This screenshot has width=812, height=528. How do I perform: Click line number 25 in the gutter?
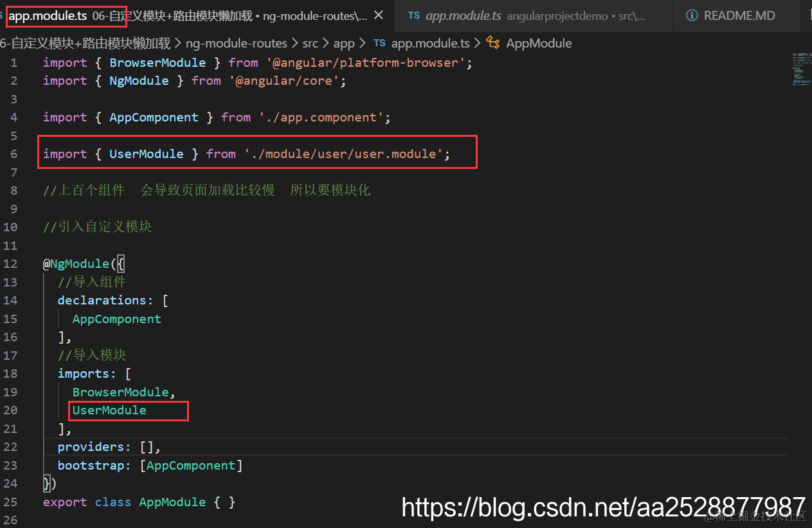pyautogui.click(x=10, y=502)
